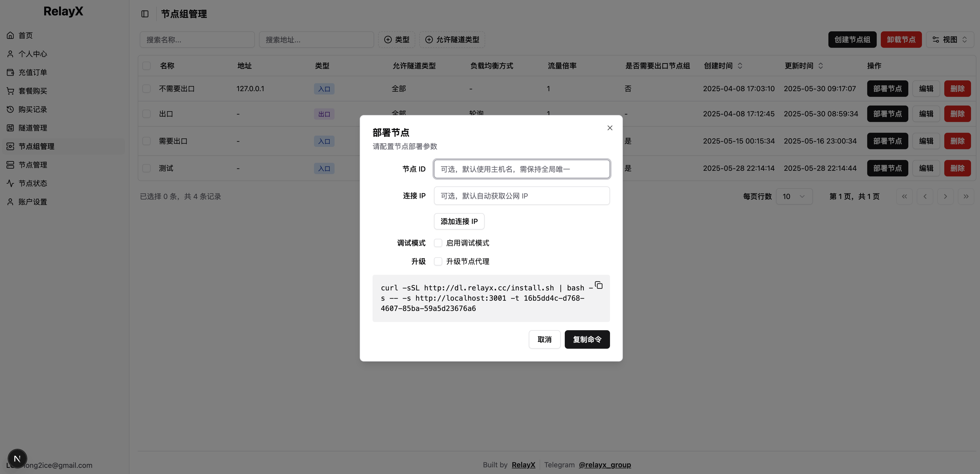
Task: Open 首页 from the sidebar
Action: pos(25,35)
